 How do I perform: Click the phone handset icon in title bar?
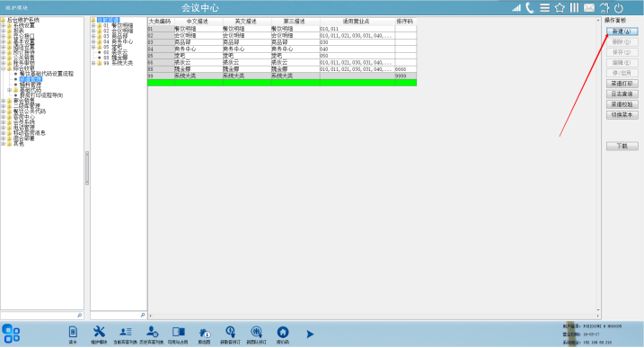(530, 8)
